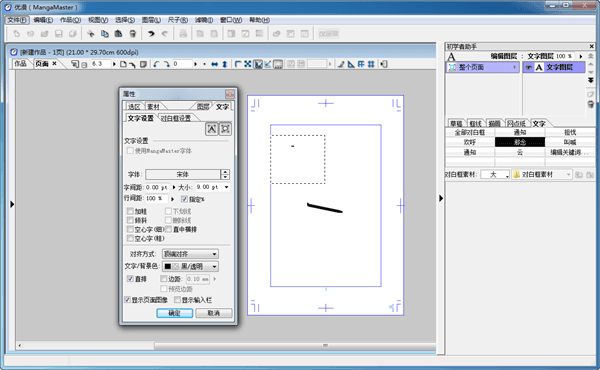Toggle the 加粗 bold checkbox
Image resolution: width=600 pixels, height=370 pixels.
[130, 211]
